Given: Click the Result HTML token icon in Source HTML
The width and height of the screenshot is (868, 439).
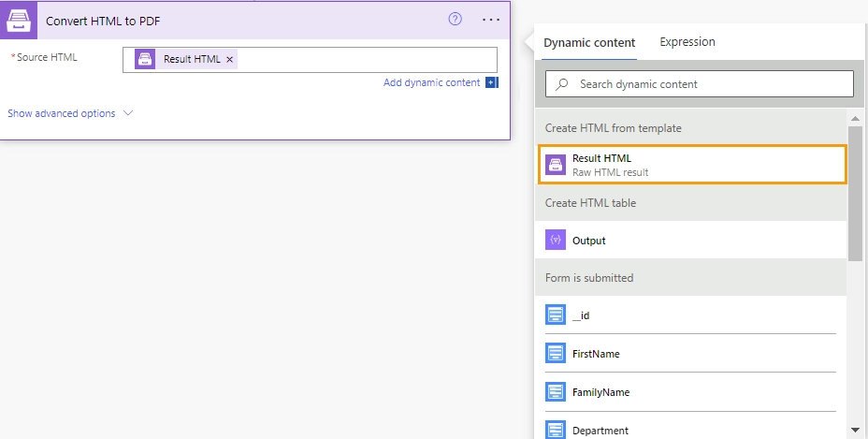Looking at the screenshot, I should coord(145,59).
